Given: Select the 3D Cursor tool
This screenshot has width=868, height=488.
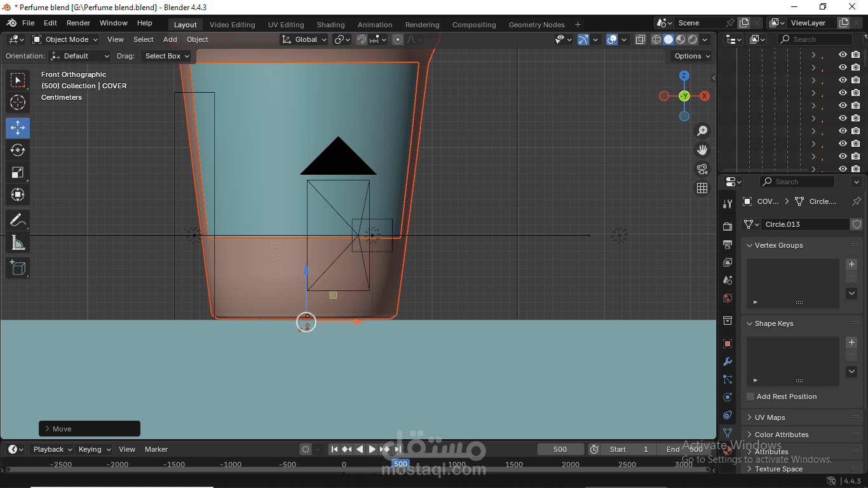Looking at the screenshot, I should [18, 102].
